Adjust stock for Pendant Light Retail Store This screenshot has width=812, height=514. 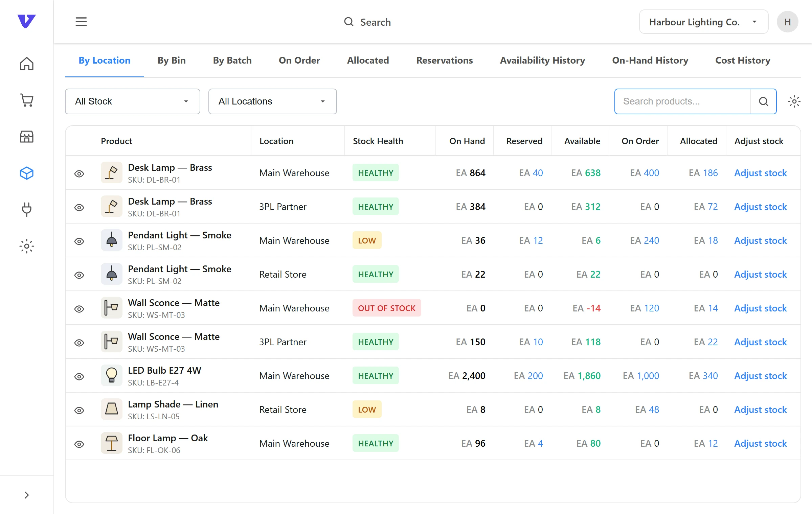pos(760,274)
